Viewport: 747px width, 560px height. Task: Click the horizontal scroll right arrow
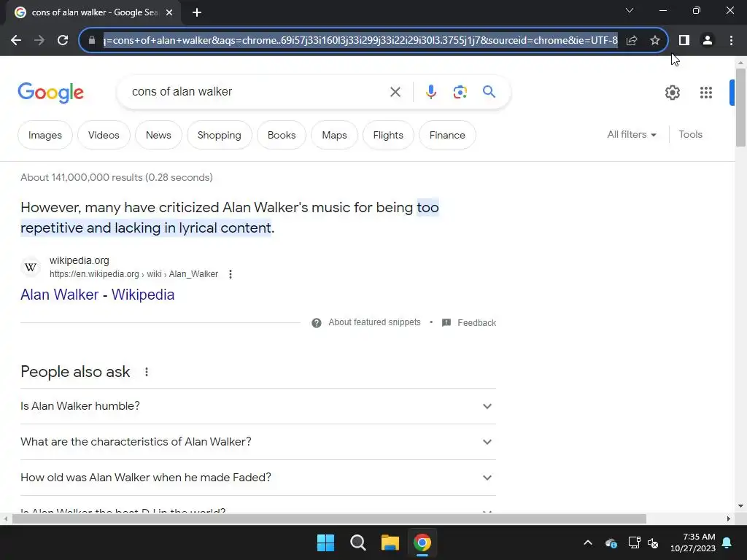[x=729, y=518]
